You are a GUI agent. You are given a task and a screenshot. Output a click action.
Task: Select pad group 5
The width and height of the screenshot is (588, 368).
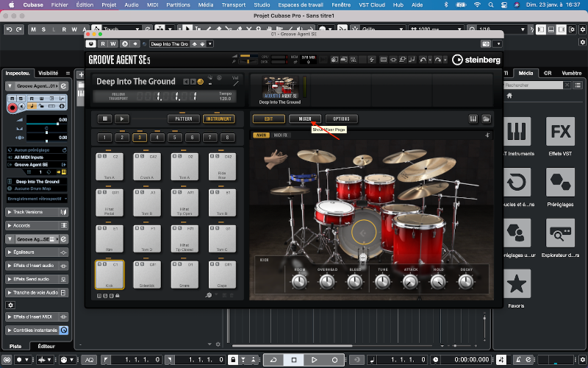(x=174, y=138)
